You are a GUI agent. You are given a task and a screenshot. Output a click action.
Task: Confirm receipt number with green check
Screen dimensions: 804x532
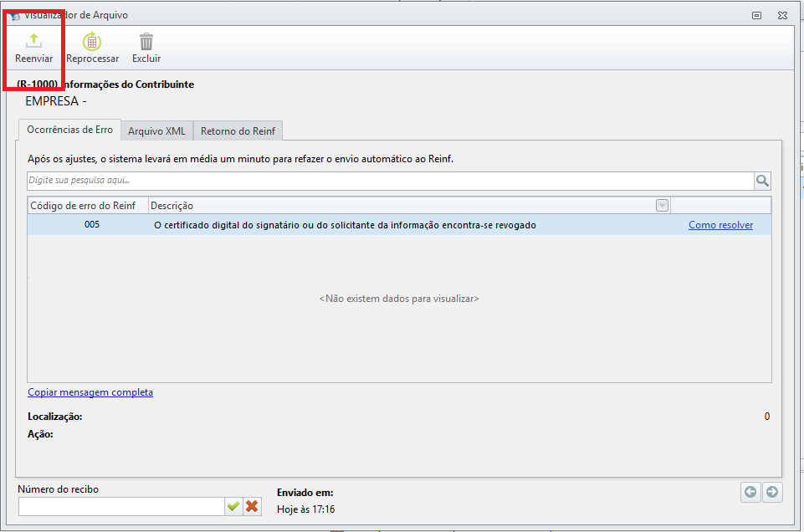pyautogui.click(x=233, y=506)
